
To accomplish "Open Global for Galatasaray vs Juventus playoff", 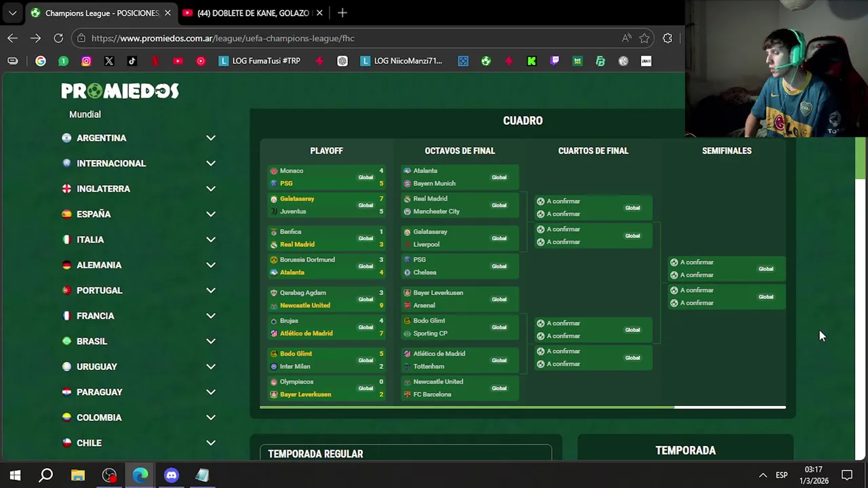I will point(366,205).
